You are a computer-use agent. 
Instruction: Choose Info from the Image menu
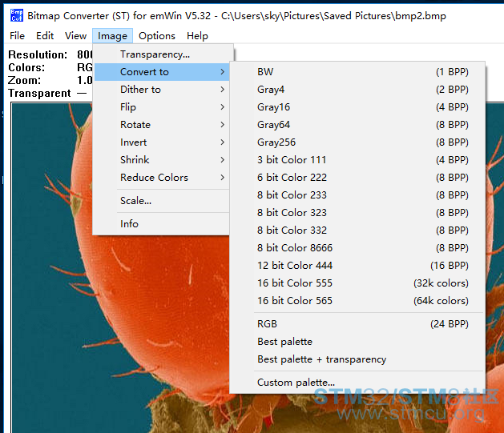tap(162, 224)
